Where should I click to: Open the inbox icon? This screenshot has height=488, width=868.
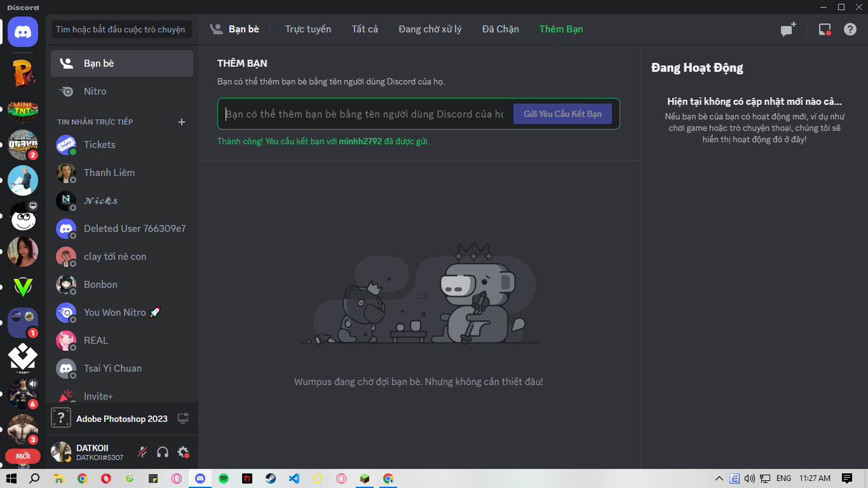[825, 29]
